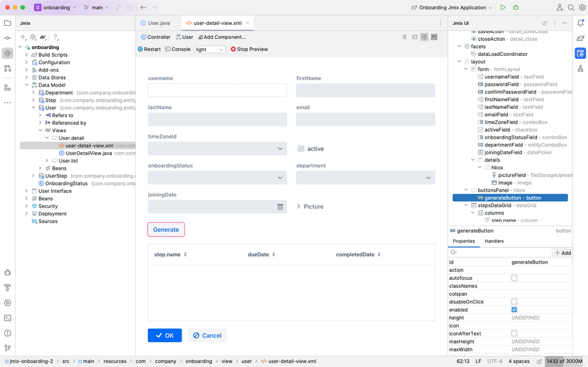Select the Project tool window icon
588x367 pixels.
pyautogui.click(x=7, y=24)
